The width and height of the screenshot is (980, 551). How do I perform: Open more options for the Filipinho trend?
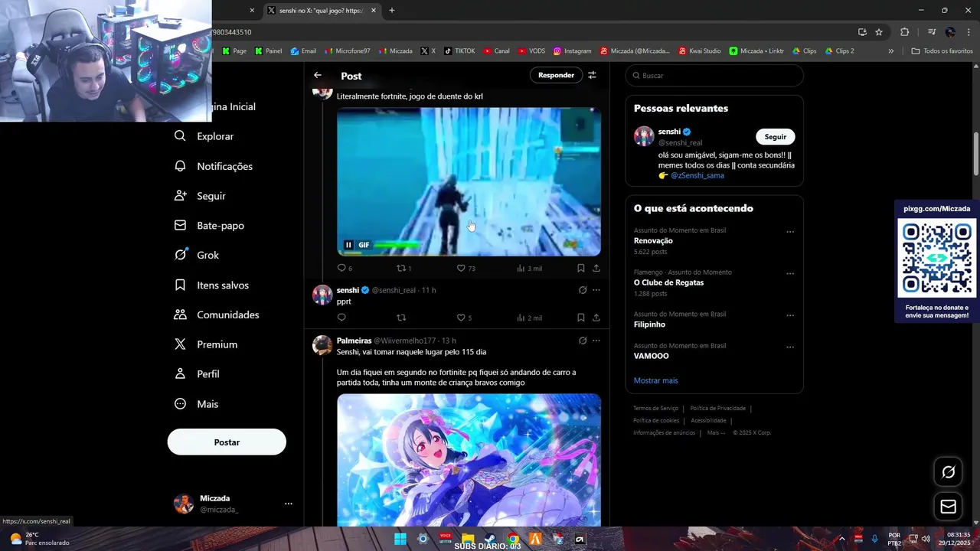click(x=790, y=315)
